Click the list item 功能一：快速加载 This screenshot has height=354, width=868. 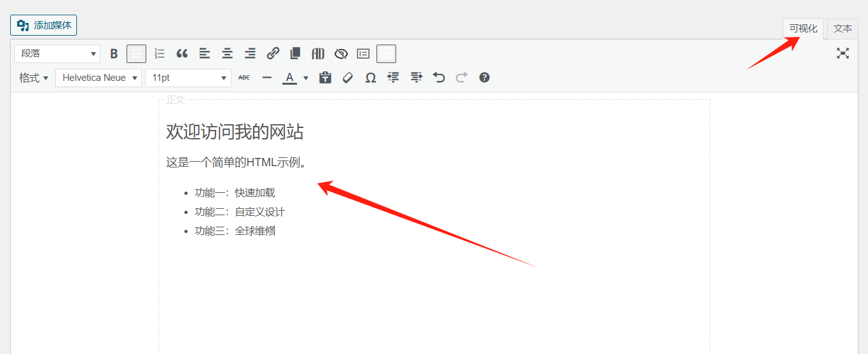coord(235,193)
